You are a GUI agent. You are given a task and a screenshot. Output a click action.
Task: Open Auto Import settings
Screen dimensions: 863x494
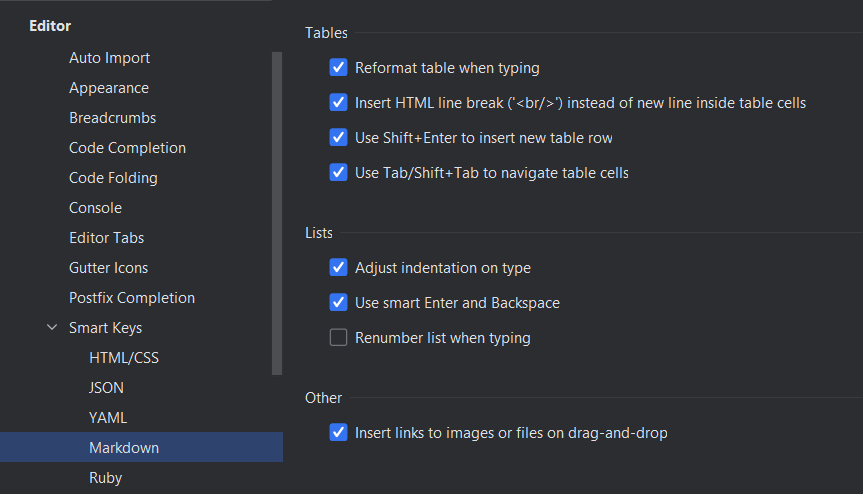[109, 58]
